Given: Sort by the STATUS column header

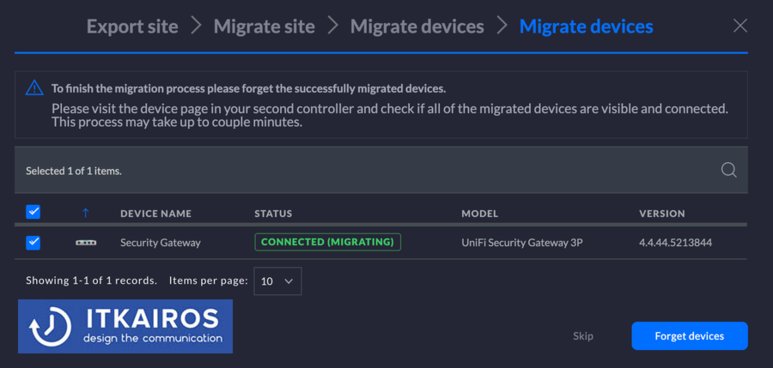Looking at the screenshot, I should (x=273, y=214).
